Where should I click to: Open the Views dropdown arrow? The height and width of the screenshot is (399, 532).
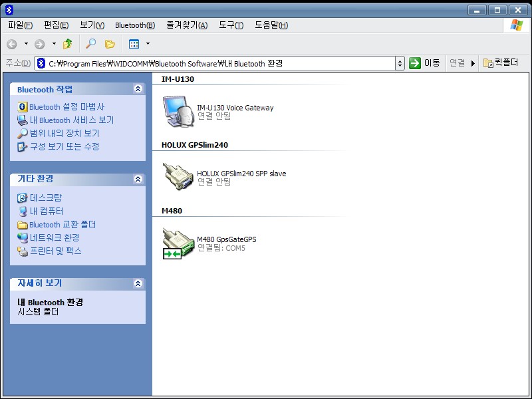[148, 44]
